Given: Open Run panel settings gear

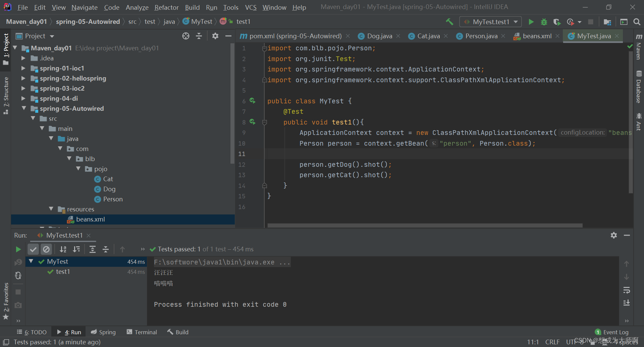Looking at the screenshot, I should pyautogui.click(x=614, y=235).
